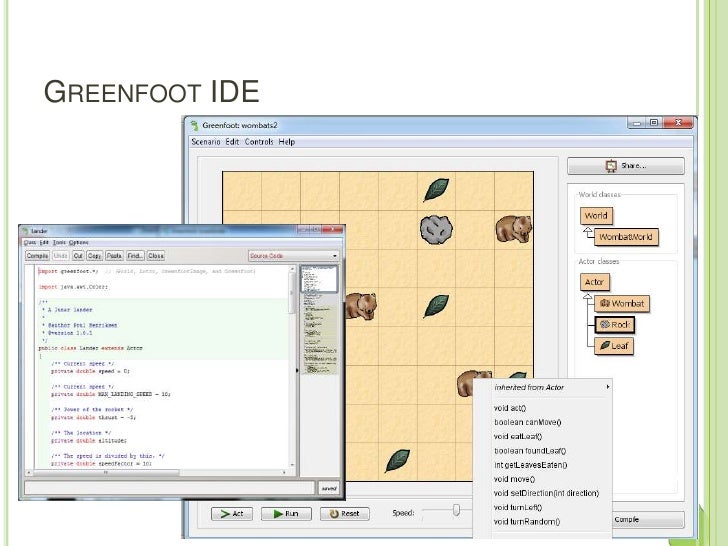Click the Close button in editor toolbar

(x=156, y=256)
